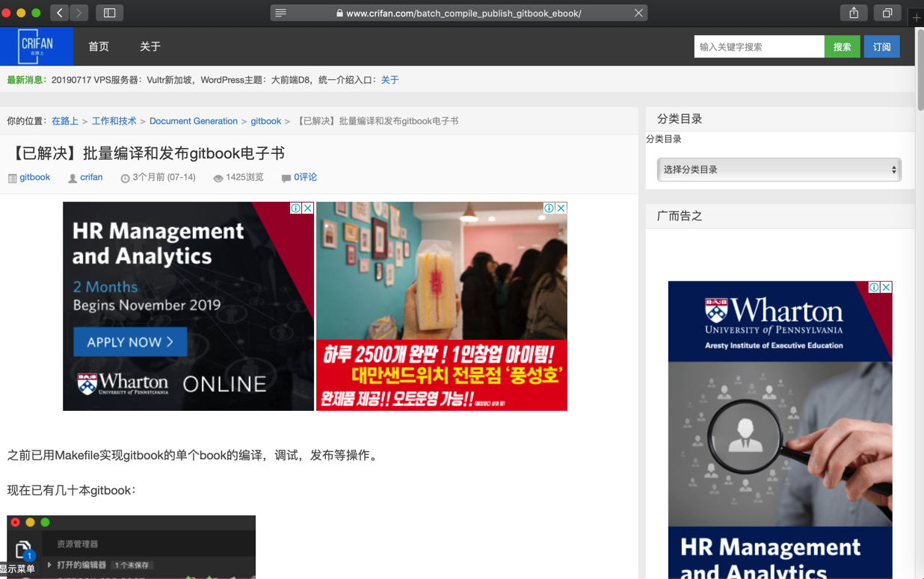
Task: Open AdChoices info icon on Wharton Online ad
Action: pos(295,208)
